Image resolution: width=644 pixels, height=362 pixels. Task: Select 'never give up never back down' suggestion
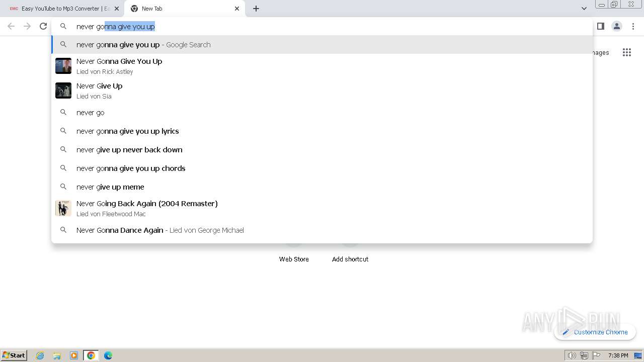pyautogui.click(x=322, y=150)
